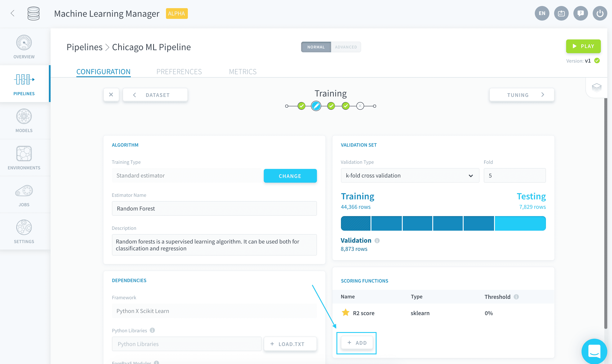Click the green PLAY button

583,46
